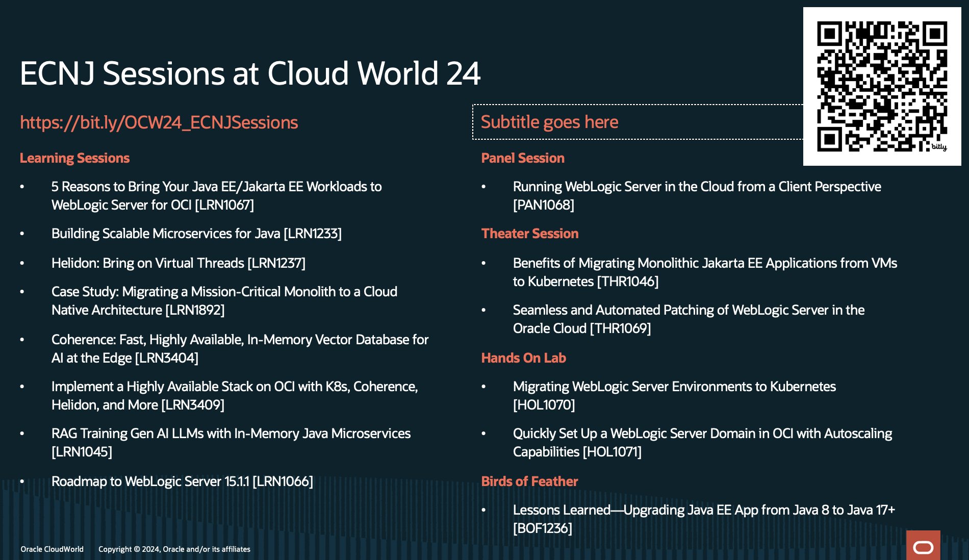Click the RAG Training Gen AI LRN1045 bullet
The width and height of the screenshot is (969, 560).
[231, 443]
